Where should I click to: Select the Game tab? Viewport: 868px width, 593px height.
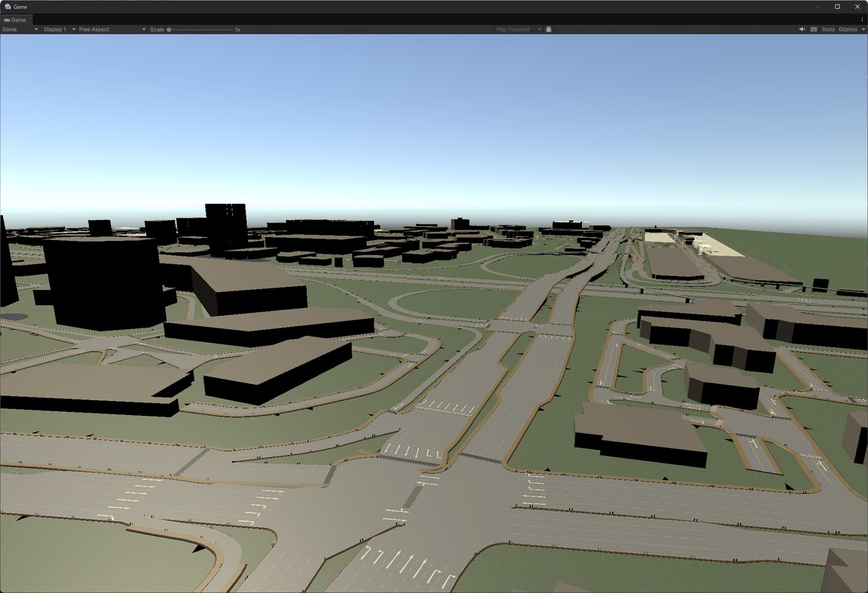(x=16, y=20)
